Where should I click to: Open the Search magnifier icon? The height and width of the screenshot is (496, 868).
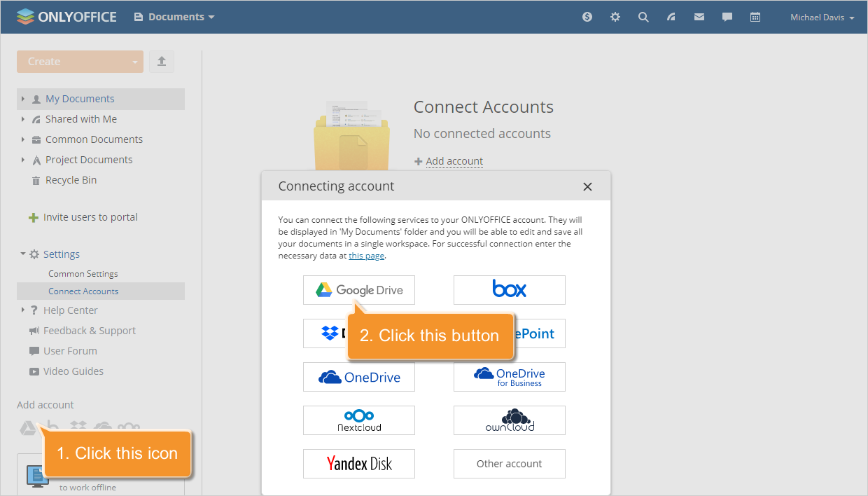tap(643, 17)
